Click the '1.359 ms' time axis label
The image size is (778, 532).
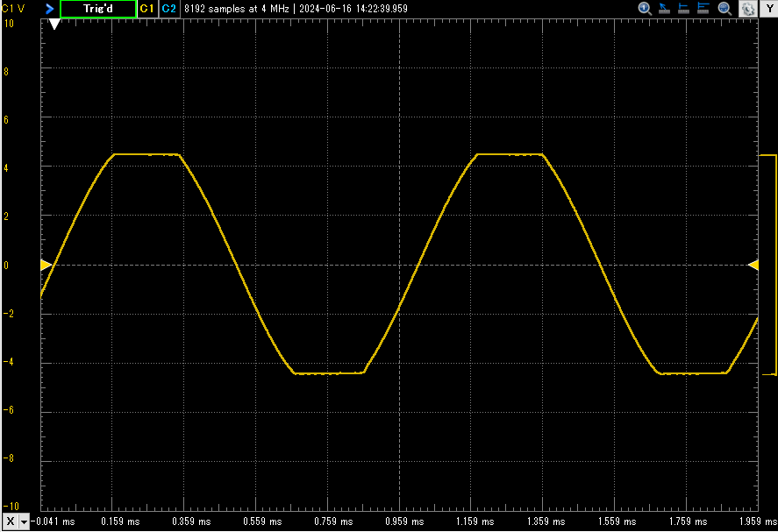pyautogui.click(x=546, y=521)
